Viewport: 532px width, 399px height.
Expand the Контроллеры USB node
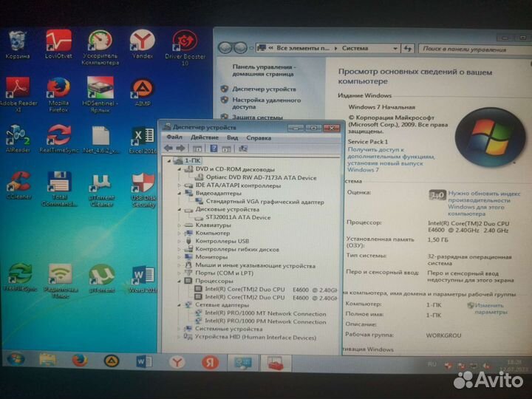coord(180,241)
